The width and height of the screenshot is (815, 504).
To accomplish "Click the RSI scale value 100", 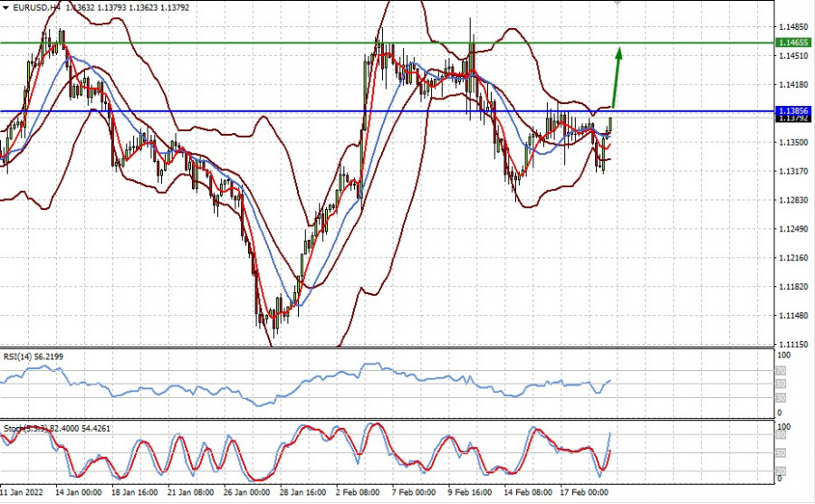I will pyautogui.click(x=784, y=355).
